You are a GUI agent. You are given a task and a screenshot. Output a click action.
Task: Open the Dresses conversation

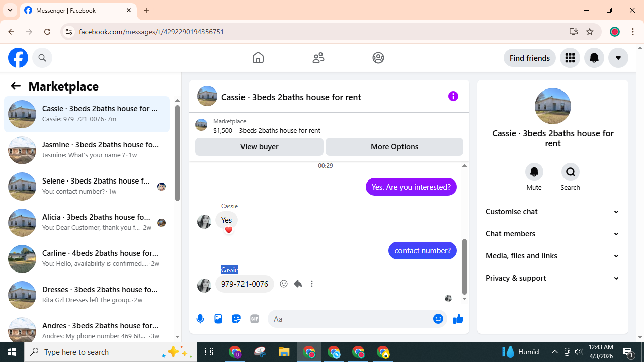coord(87,295)
